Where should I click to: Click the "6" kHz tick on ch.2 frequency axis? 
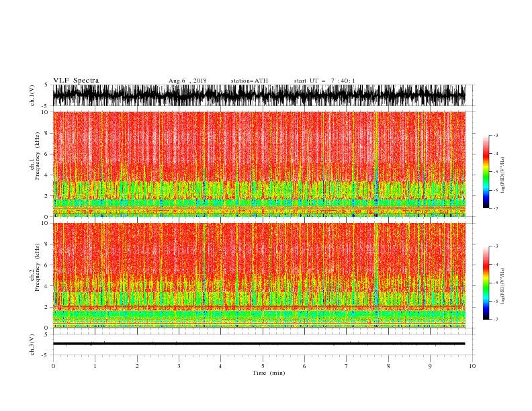coord(46,265)
